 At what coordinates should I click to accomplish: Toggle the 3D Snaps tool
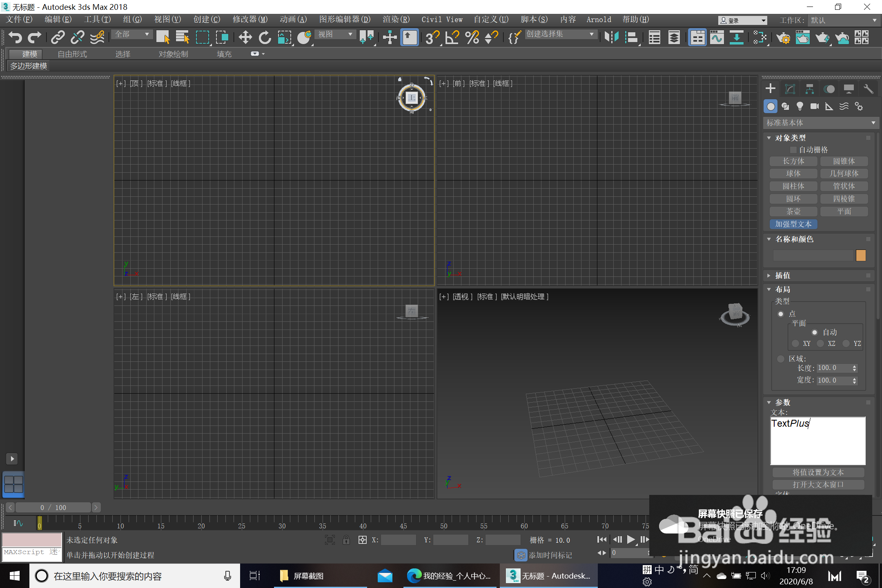click(432, 38)
